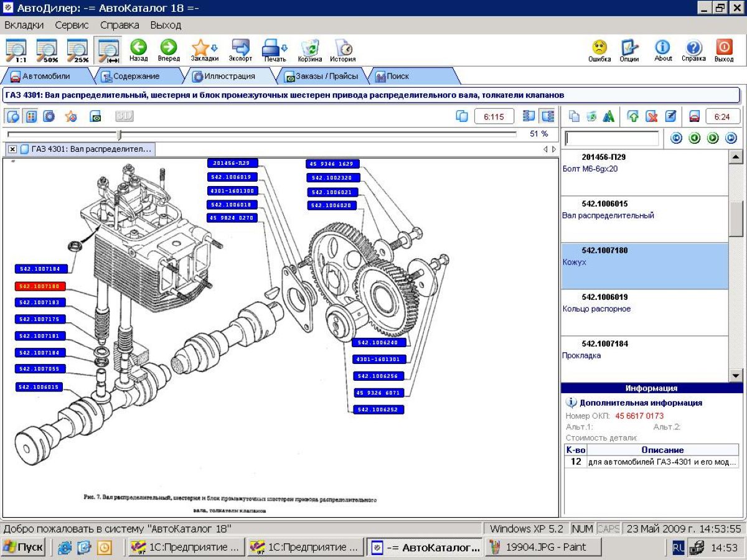Click the blue gear ring icon
The width and height of the screenshot is (747, 560).
49,116
